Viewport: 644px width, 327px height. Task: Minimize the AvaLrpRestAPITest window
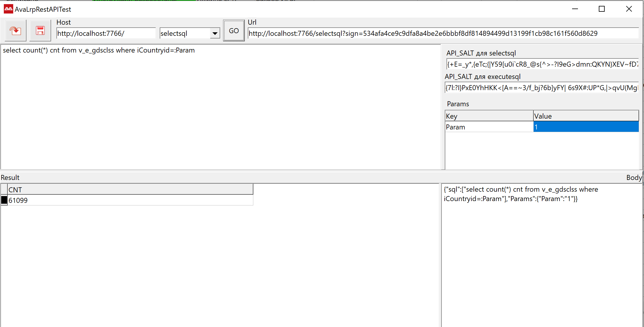(575, 9)
